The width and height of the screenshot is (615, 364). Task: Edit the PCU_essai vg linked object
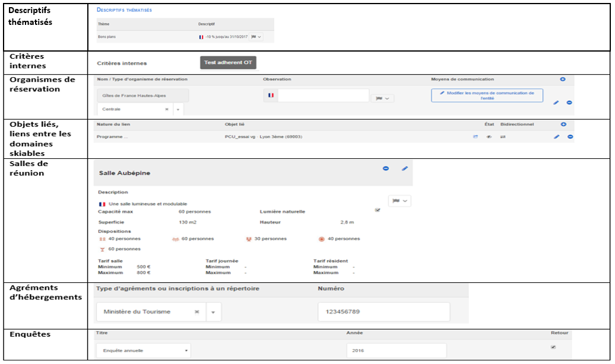(x=556, y=137)
